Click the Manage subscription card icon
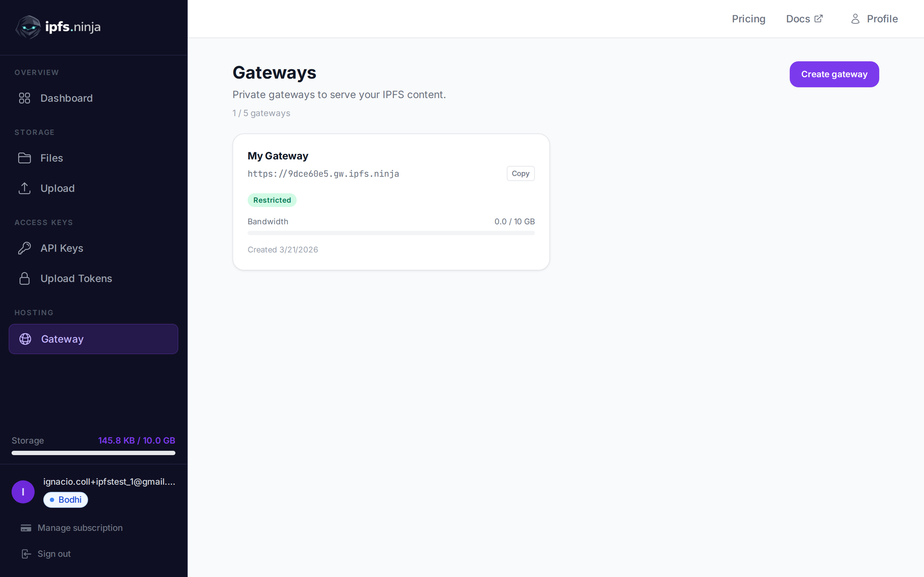This screenshot has width=924, height=577. [x=26, y=528]
